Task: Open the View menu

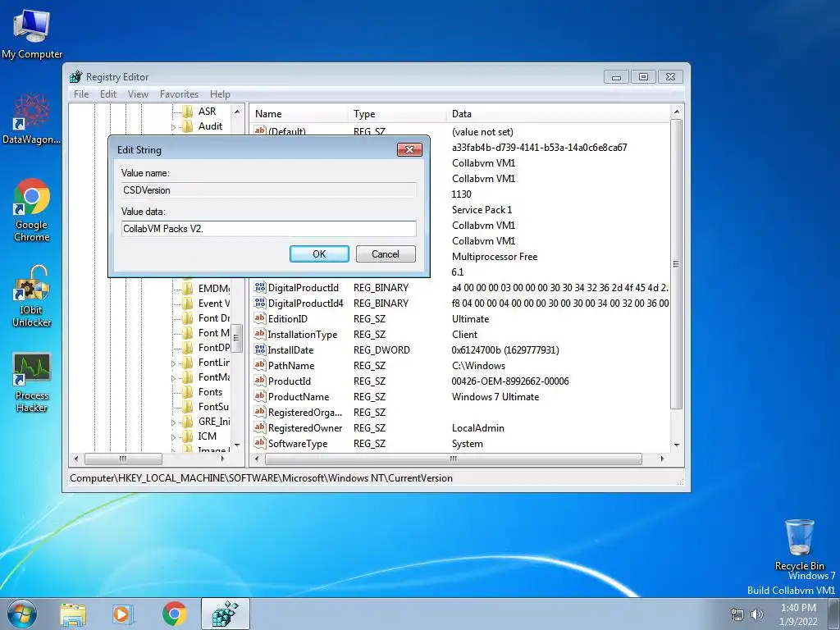Action: click(138, 94)
